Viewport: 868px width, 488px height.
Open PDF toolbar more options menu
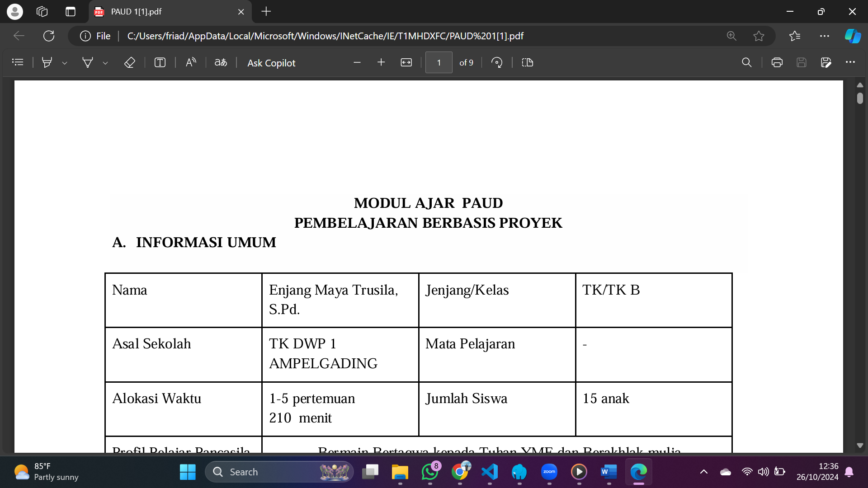(x=850, y=62)
